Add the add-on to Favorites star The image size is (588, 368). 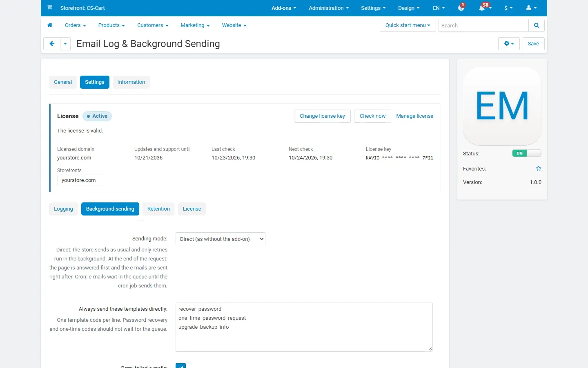click(539, 168)
